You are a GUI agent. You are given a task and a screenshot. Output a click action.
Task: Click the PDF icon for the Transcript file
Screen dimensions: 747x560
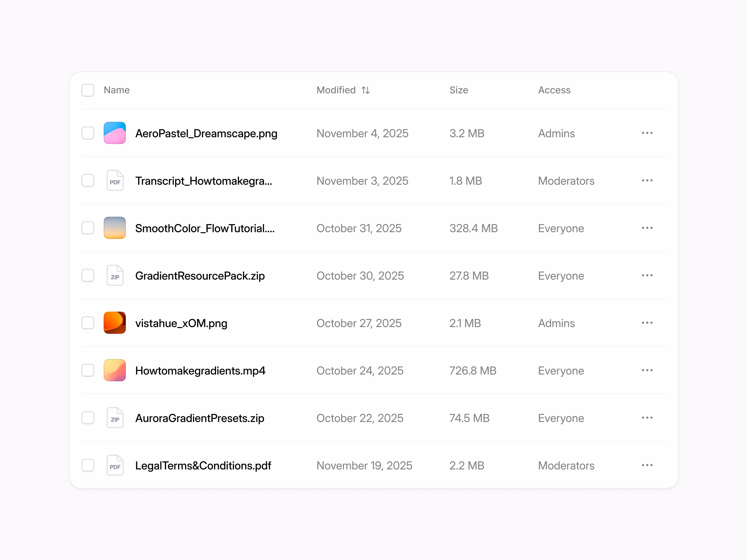point(115,181)
